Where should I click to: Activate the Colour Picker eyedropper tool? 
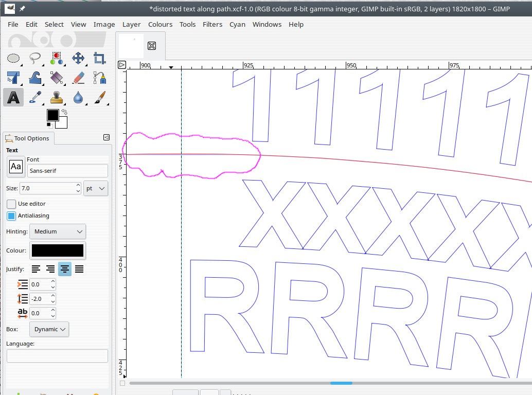pyautogui.click(x=35, y=97)
